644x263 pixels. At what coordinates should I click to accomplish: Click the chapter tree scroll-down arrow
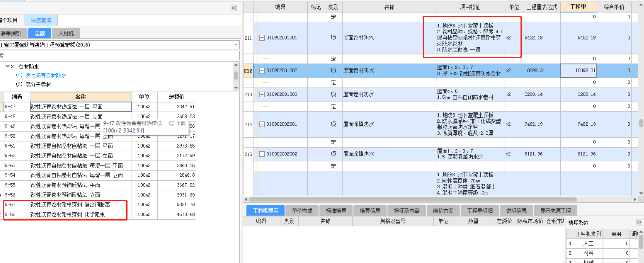click(x=236, y=88)
